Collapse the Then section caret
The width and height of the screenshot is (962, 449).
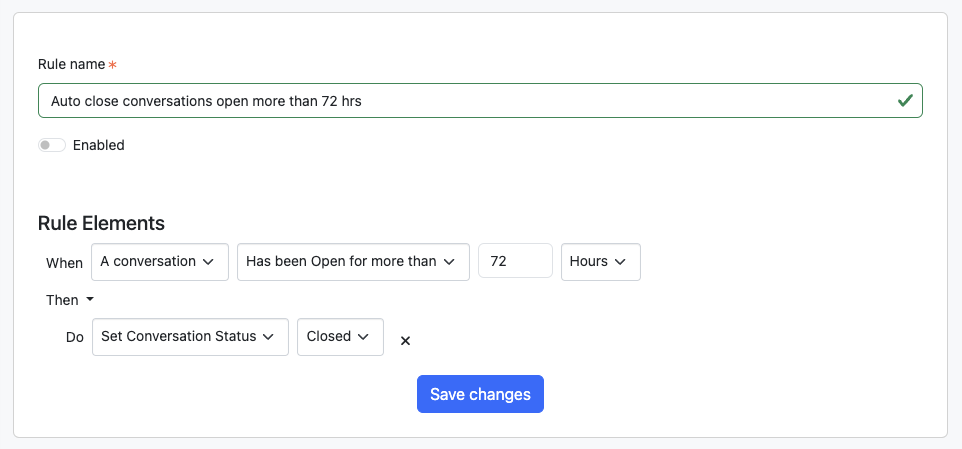89,300
